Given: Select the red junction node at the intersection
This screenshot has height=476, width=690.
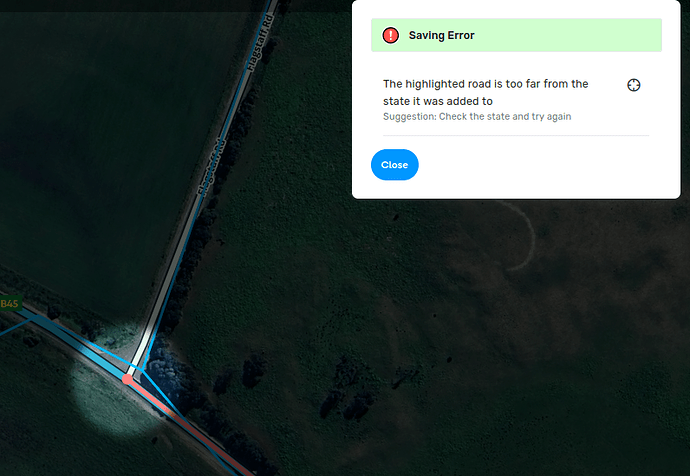Looking at the screenshot, I should 127,379.
